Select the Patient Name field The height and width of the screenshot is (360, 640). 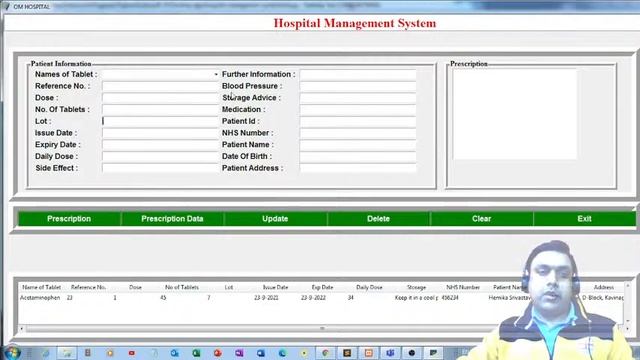[358, 144]
